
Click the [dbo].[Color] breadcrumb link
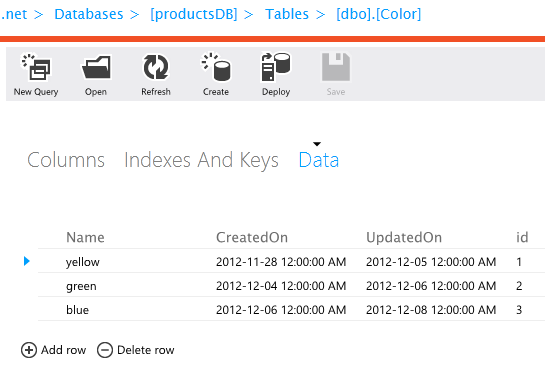pyautogui.click(x=379, y=14)
